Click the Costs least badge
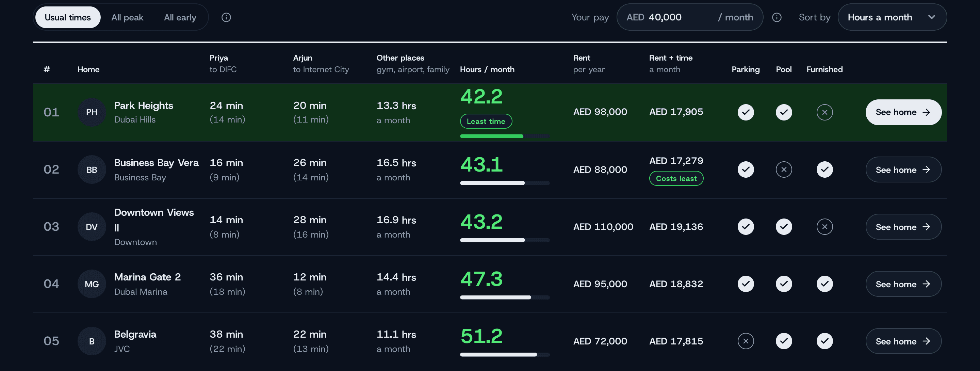 pos(676,178)
